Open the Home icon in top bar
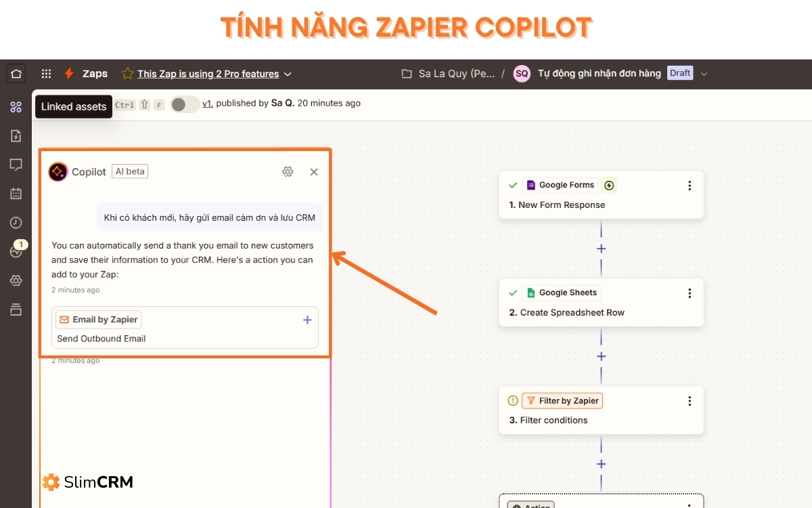Image resolution: width=812 pixels, height=508 pixels. pos(16,73)
